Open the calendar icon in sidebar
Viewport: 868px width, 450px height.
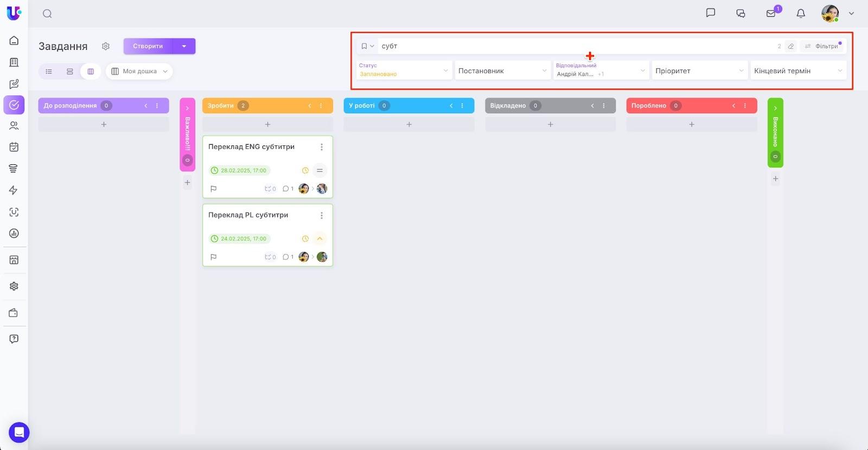[x=14, y=147]
